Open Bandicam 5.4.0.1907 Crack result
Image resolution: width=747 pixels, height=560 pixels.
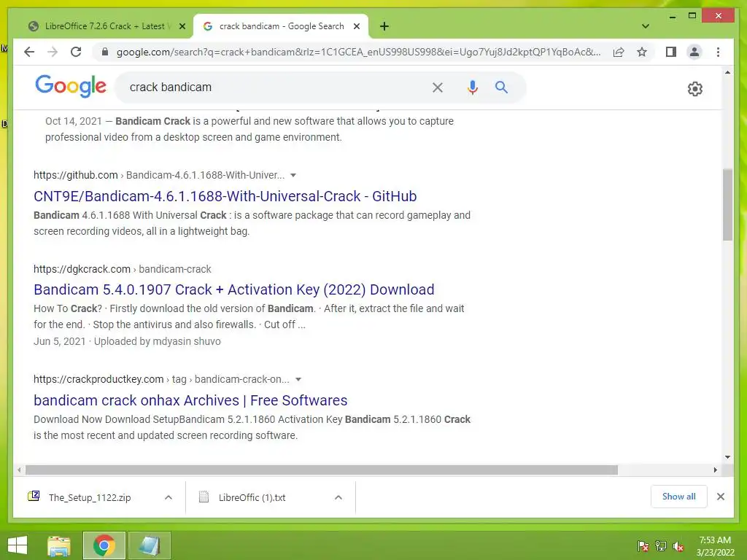(x=234, y=289)
